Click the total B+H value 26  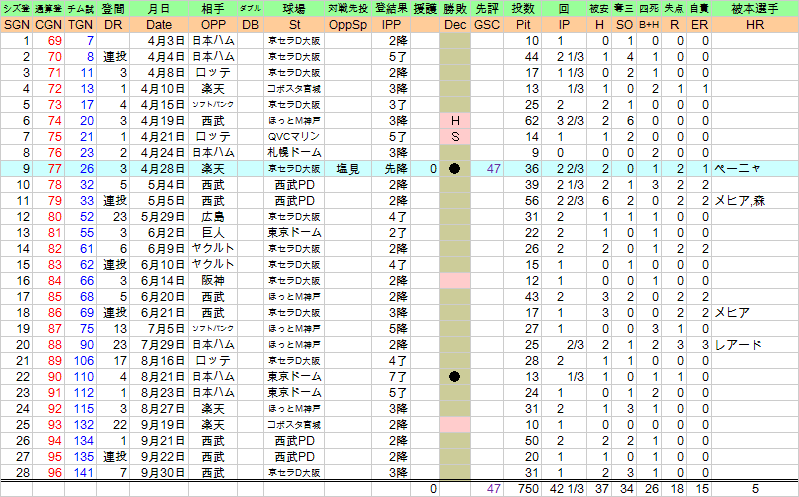pyautogui.click(x=652, y=489)
